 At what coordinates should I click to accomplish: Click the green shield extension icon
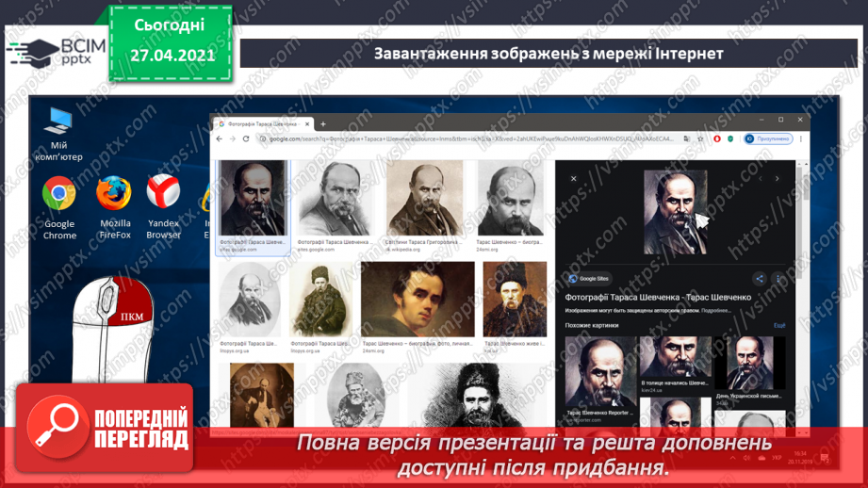point(730,138)
